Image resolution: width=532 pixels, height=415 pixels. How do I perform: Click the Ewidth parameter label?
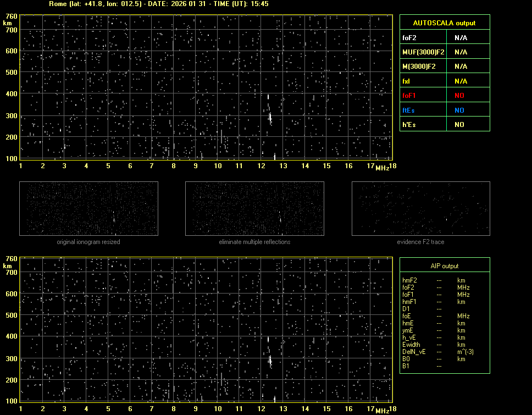(x=412, y=345)
